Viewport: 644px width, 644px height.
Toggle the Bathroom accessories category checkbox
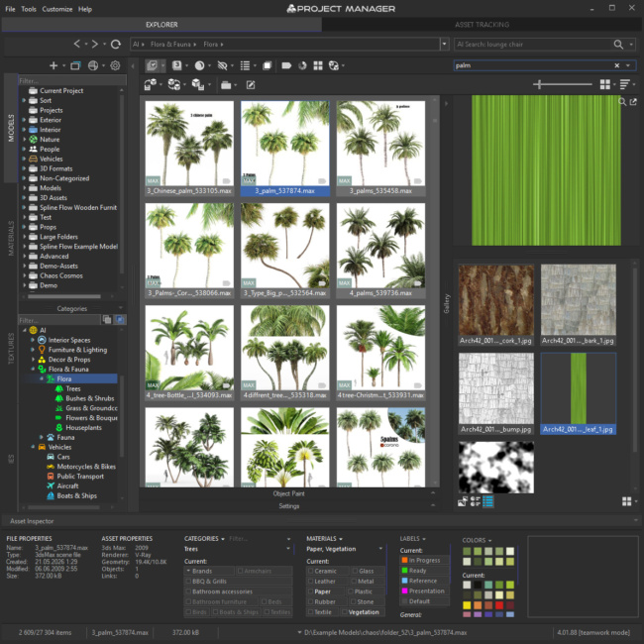tap(188, 591)
